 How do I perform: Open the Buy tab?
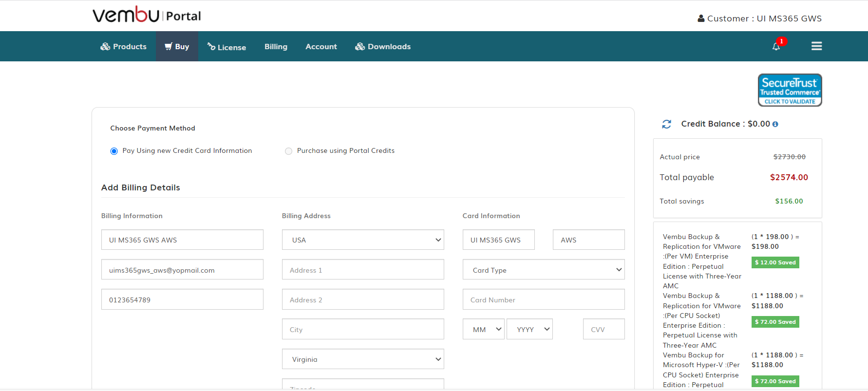tap(177, 46)
